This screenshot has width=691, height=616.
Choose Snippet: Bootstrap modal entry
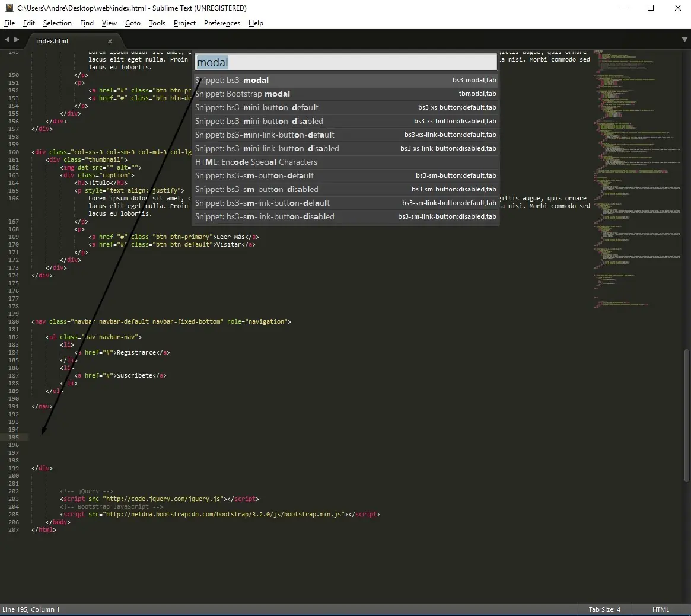click(x=346, y=94)
